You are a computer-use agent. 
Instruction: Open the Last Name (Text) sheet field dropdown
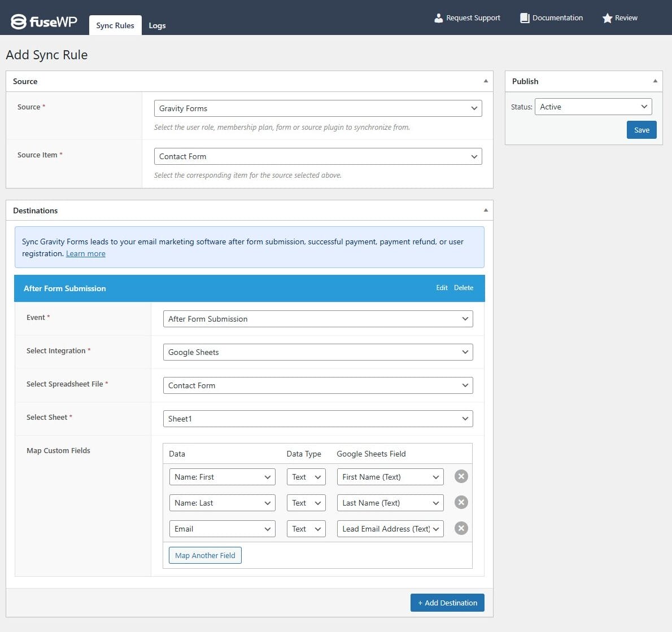click(x=390, y=503)
